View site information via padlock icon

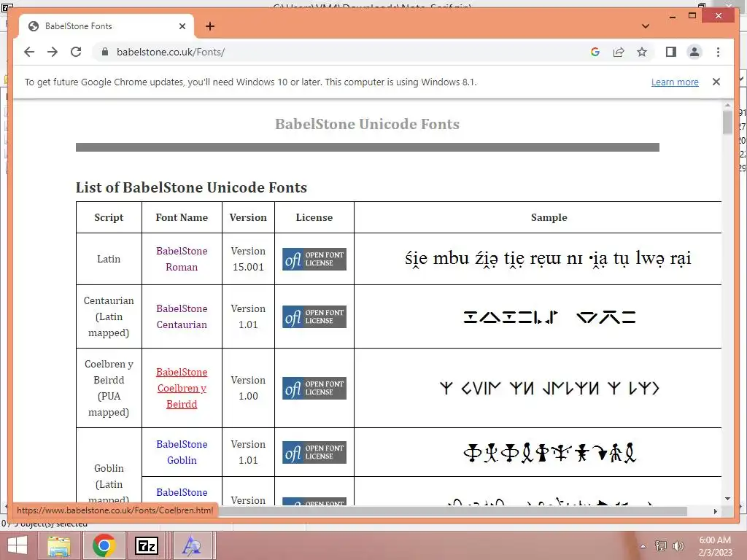(105, 52)
